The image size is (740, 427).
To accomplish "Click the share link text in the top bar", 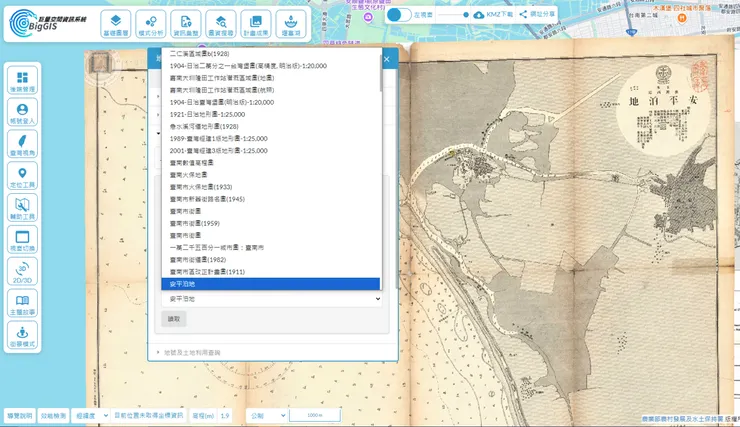I will 542,14.
